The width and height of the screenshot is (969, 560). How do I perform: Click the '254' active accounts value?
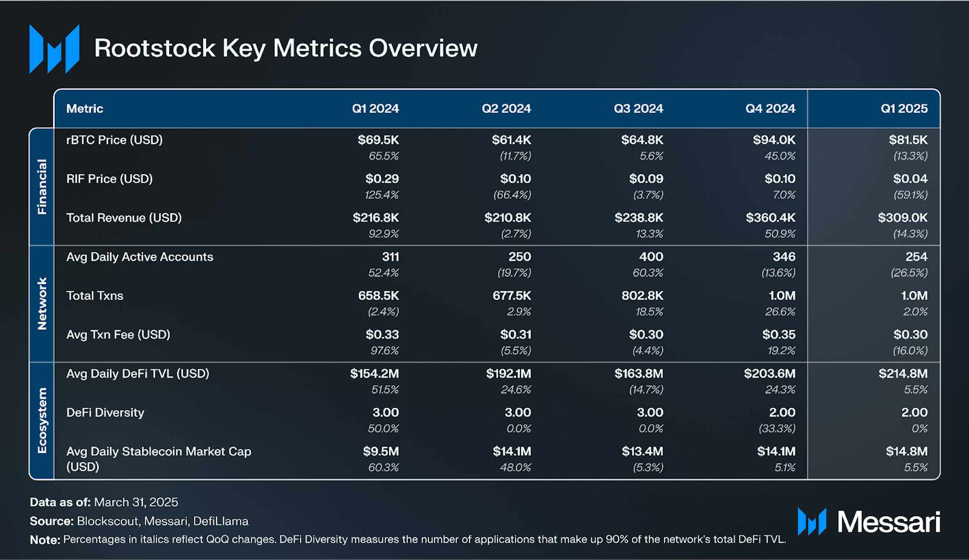point(917,256)
